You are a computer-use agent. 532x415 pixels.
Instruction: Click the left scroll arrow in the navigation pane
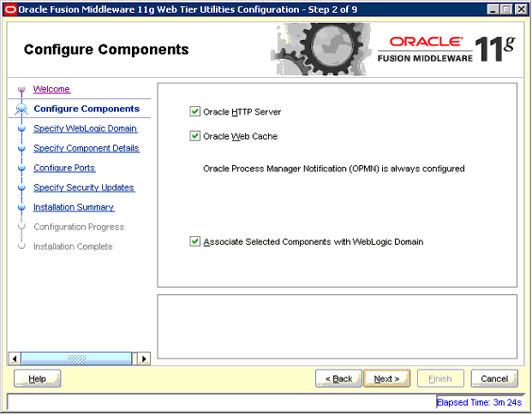click(x=15, y=359)
